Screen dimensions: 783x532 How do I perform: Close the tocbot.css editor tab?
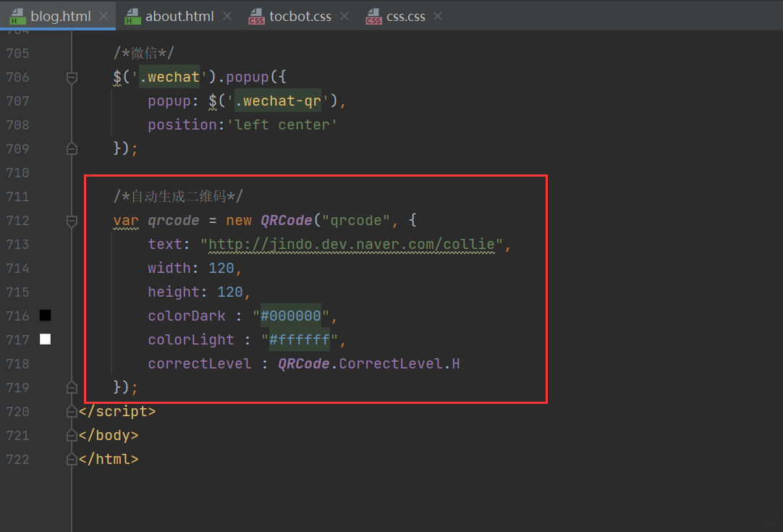344,16
